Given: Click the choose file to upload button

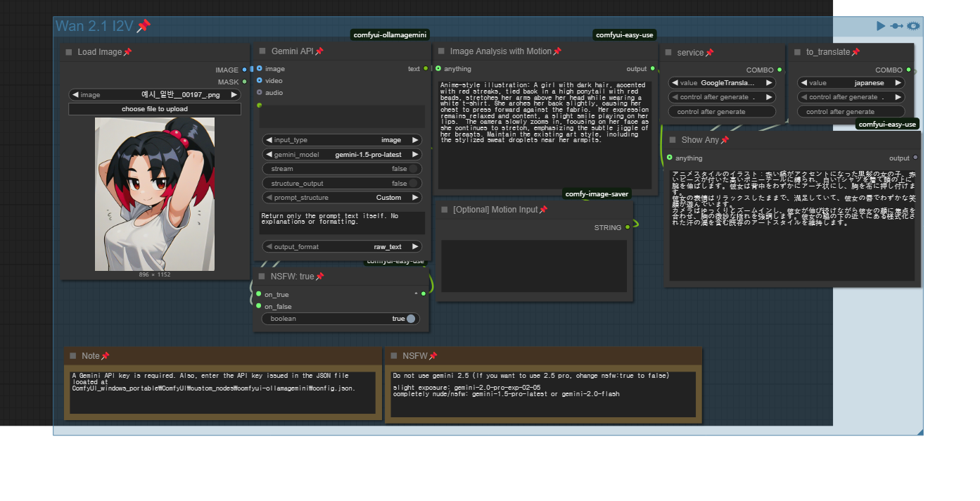Looking at the screenshot, I should coord(154,109).
